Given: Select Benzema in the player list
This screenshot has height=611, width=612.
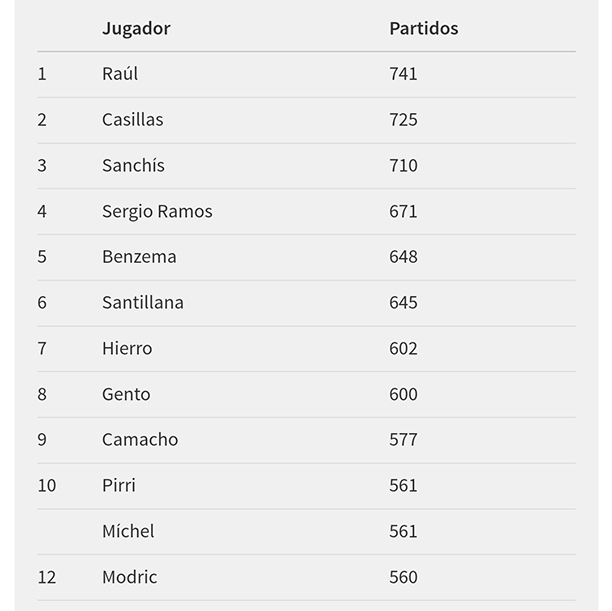Looking at the screenshot, I should [x=139, y=257].
